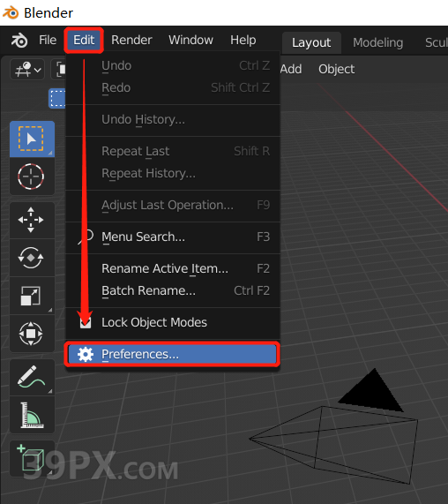Viewport: 448px width, 504px height.
Task: Select the Cursor tool
Action: tap(32, 177)
